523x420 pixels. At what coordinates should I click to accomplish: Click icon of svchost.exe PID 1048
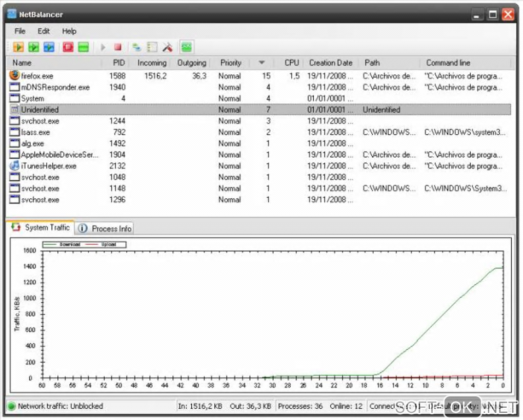pyautogui.click(x=14, y=177)
